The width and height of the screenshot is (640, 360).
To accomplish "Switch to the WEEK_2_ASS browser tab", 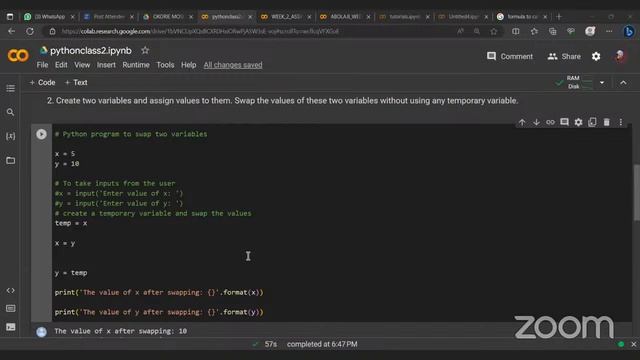I will click(x=286, y=17).
